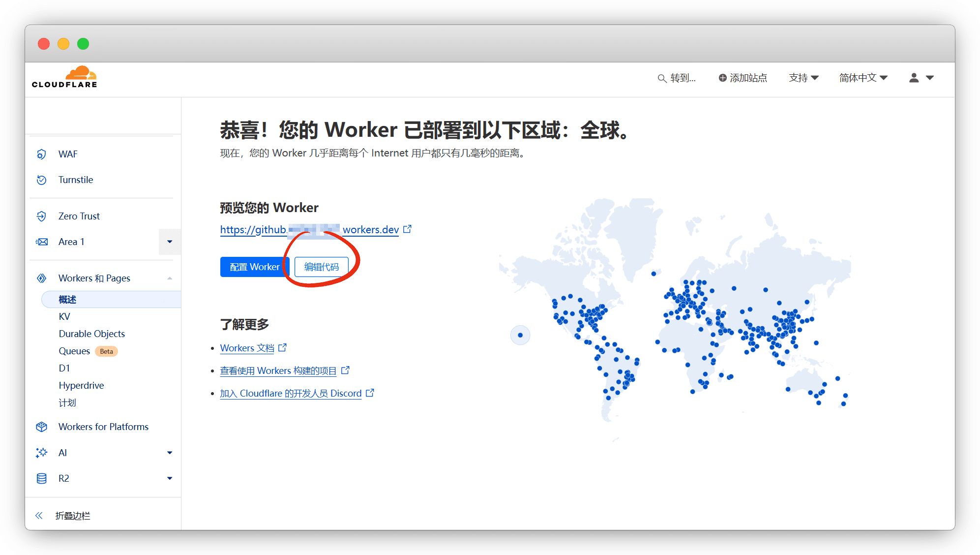The height and width of the screenshot is (555, 980).
Task: Click the red close window button
Action: coord(44,44)
